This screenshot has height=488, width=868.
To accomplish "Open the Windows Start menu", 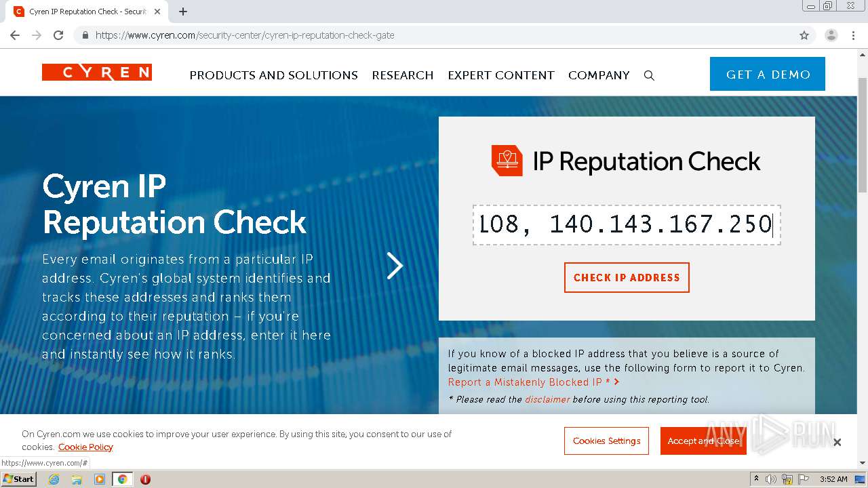I will (x=18, y=479).
